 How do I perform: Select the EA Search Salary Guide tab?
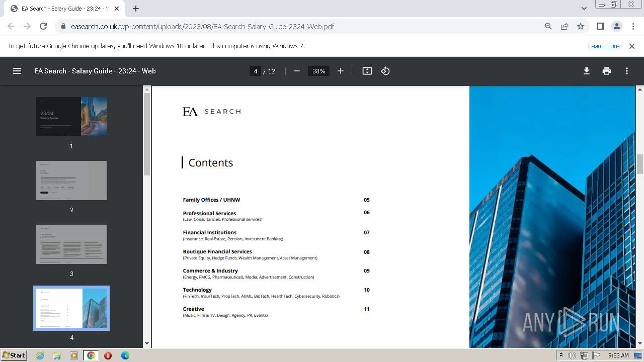click(64, 9)
